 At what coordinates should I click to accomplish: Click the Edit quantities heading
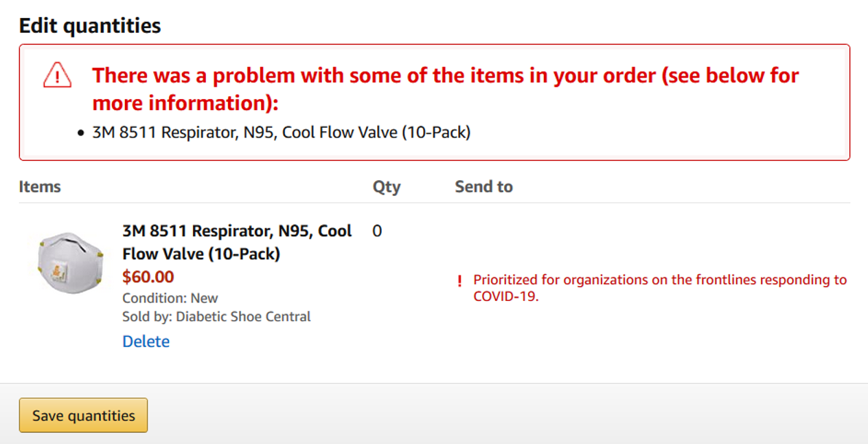click(90, 26)
